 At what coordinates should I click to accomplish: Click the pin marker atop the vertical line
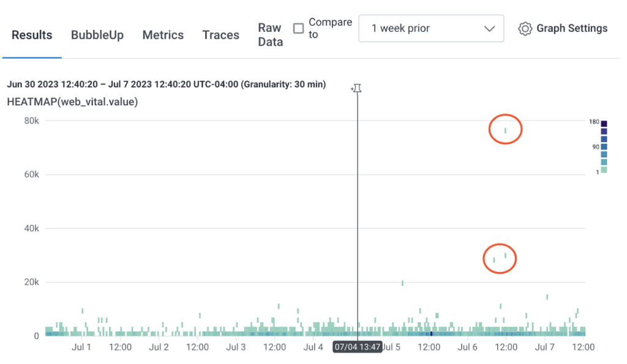[357, 89]
